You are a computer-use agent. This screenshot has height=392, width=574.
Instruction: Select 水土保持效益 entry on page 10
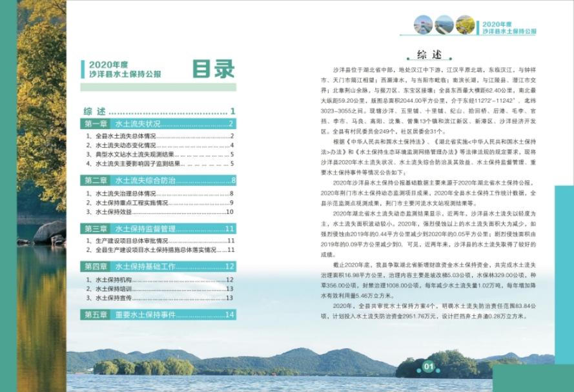click(160, 212)
